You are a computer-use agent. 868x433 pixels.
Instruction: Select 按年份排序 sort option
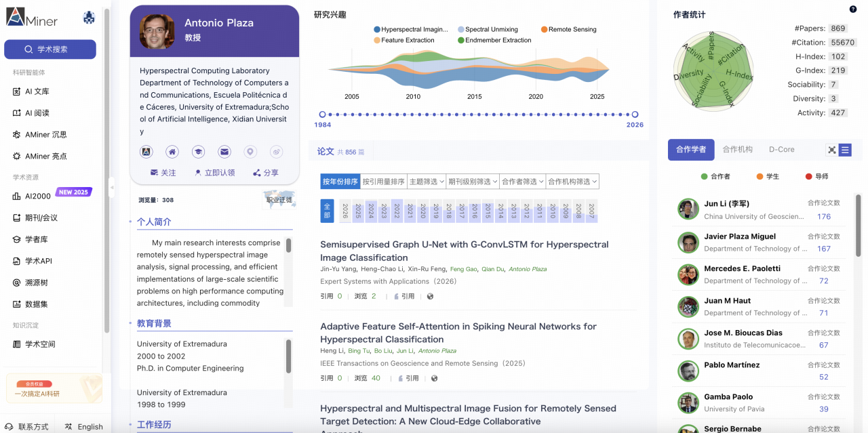pos(340,182)
